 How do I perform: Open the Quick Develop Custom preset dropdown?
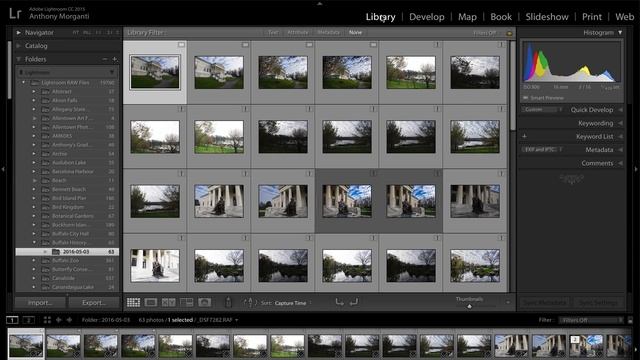pyautogui.click(x=542, y=110)
